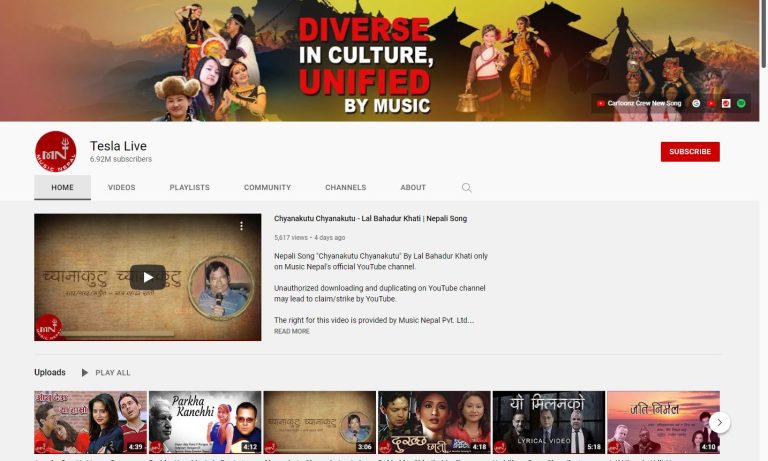Select the Home tab

pos(62,188)
